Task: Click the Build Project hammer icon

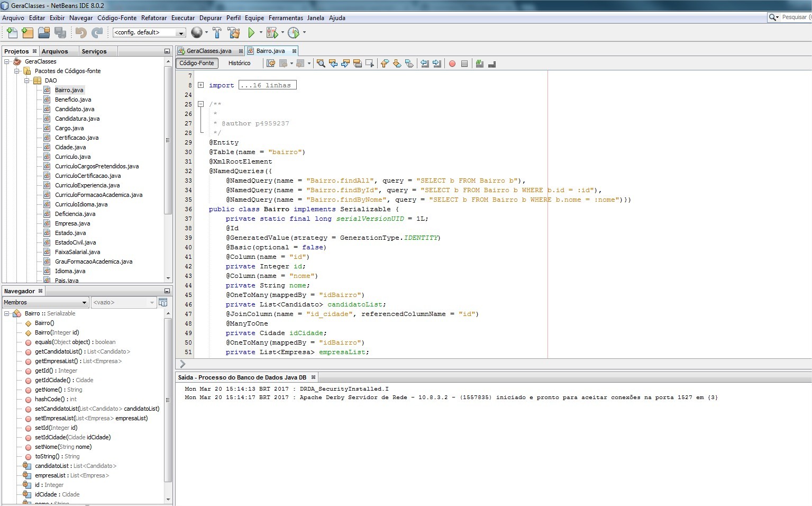Action: pos(217,33)
